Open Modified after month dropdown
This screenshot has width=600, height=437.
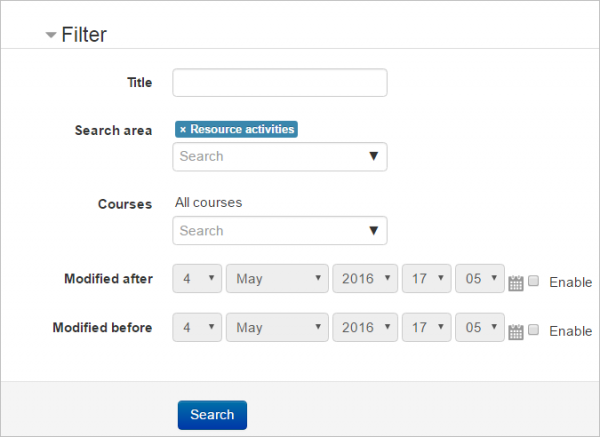pyautogui.click(x=277, y=279)
